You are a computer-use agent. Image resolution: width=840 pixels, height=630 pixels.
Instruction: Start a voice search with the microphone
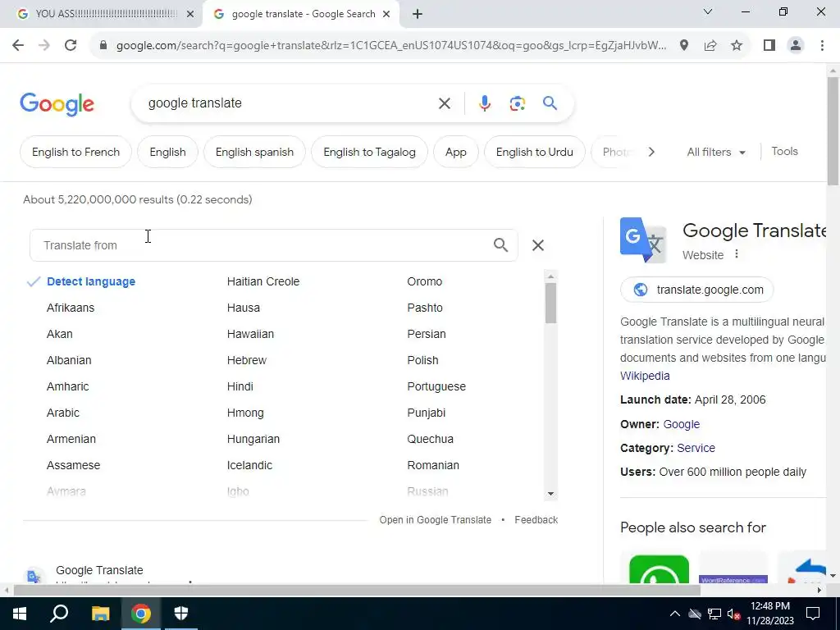pyautogui.click(x=484, y=103)
